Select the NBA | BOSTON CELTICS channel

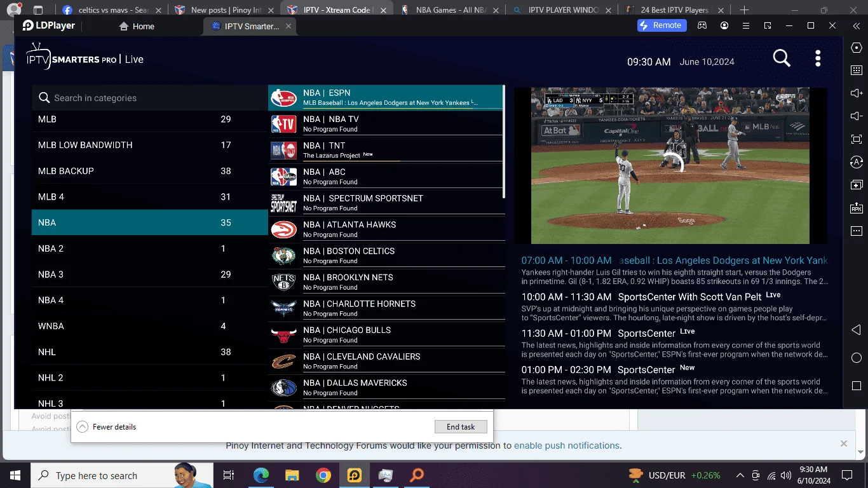[387, 255]
